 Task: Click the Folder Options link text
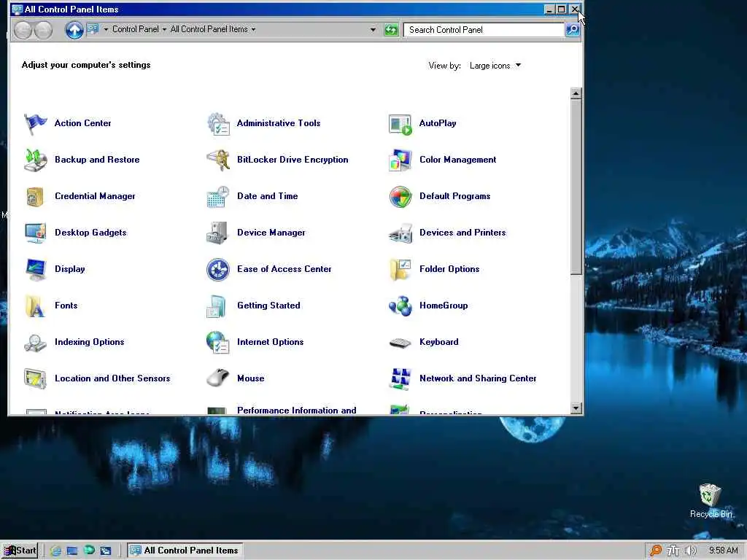[x=449, y=269]
